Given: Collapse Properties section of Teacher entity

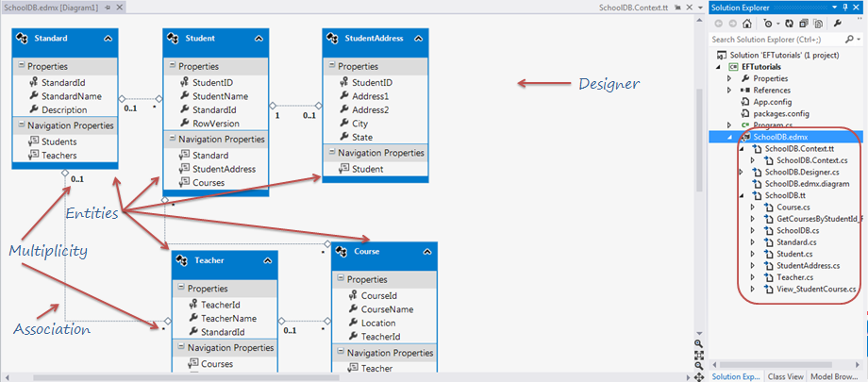Looking at the screenshot, I should [x=181, y=288].
